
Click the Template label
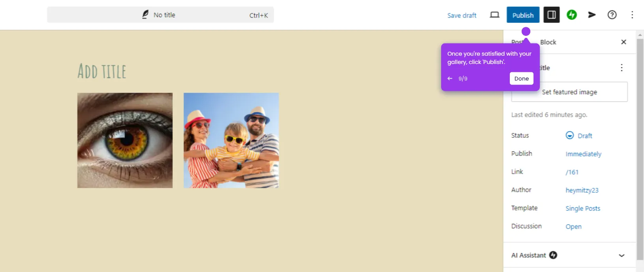(x=524, y=208)
